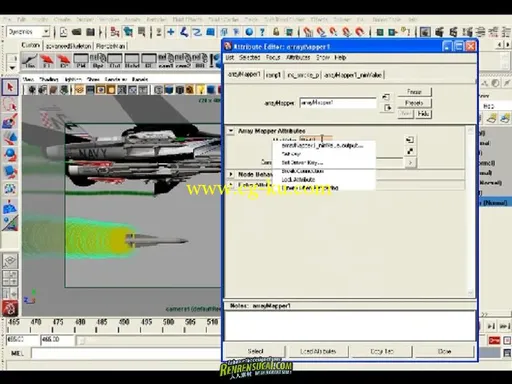Choose Set Driven Key from context menu
Image resolution: width=512 pixels, height=384 pixels.
pos(302,163)
